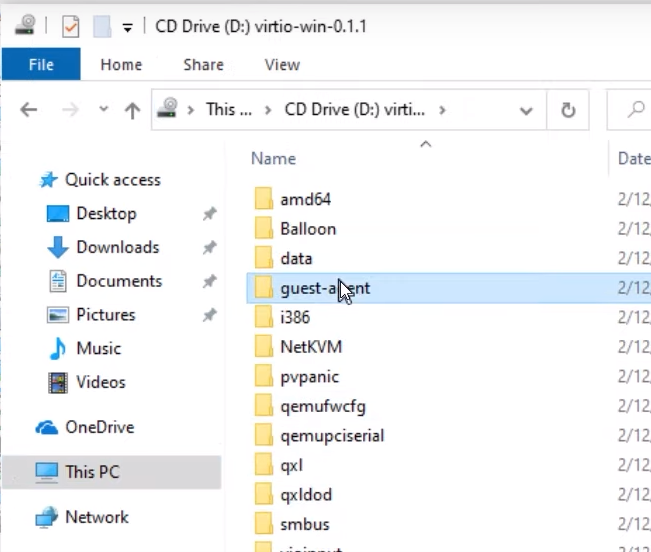Select Quick access in navigation pane
The image size is (651, 552).
[x=113, y=180]
